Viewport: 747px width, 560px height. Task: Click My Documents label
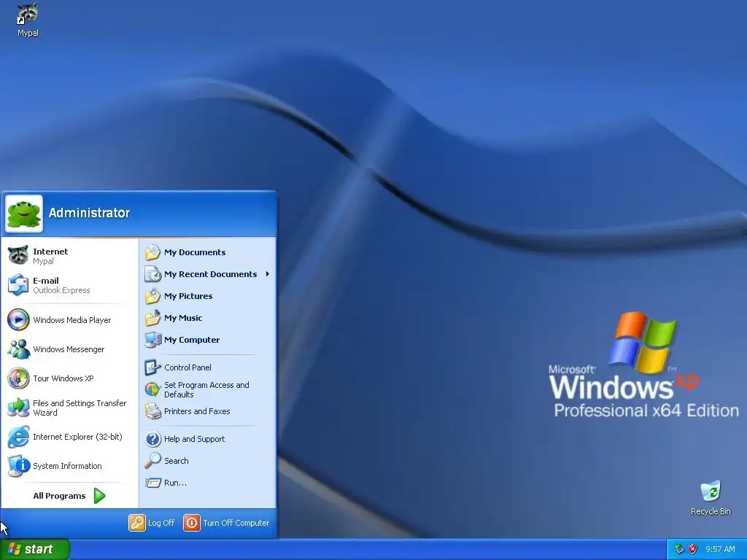(195, 252)
